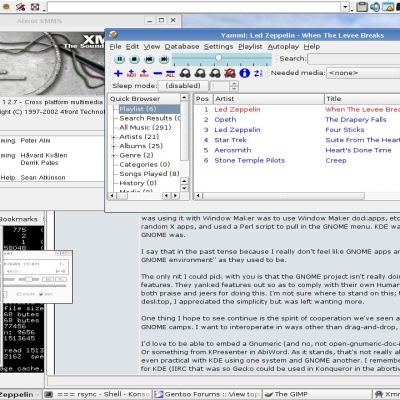Switch to Gentoo Forums taskbar entry
Screen dimensions: 400x400
tap(208, 394)
